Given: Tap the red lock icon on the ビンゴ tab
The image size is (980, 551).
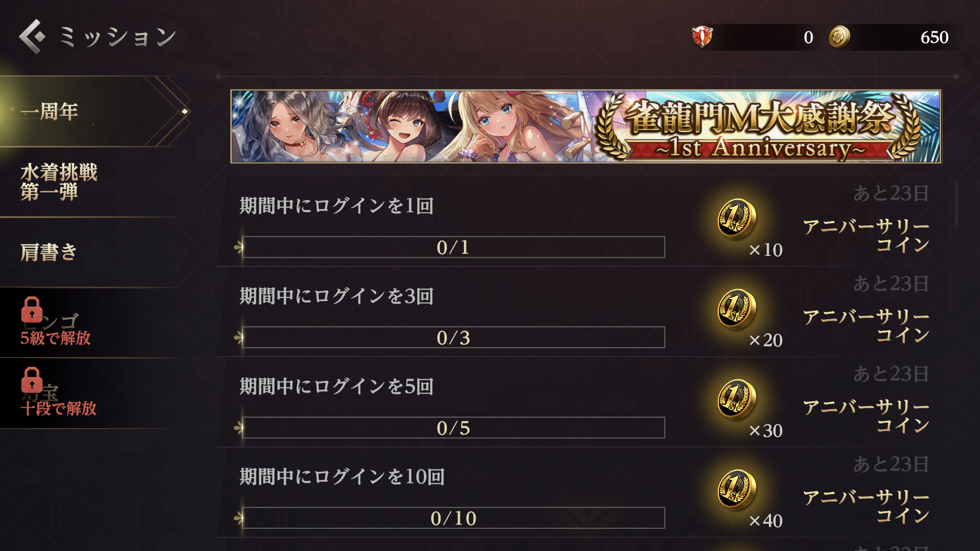Looking at the screenshot, I should 32,310.
